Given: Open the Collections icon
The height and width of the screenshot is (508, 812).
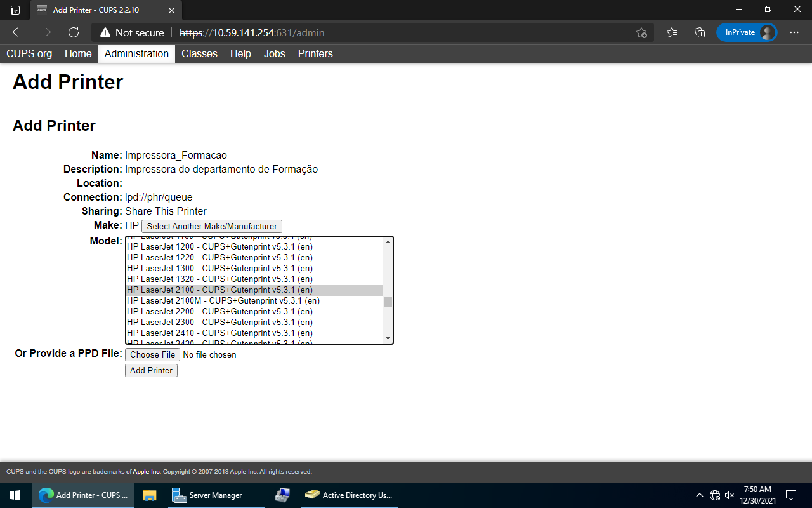Looking at the screenshot, I should coord(700,32).
